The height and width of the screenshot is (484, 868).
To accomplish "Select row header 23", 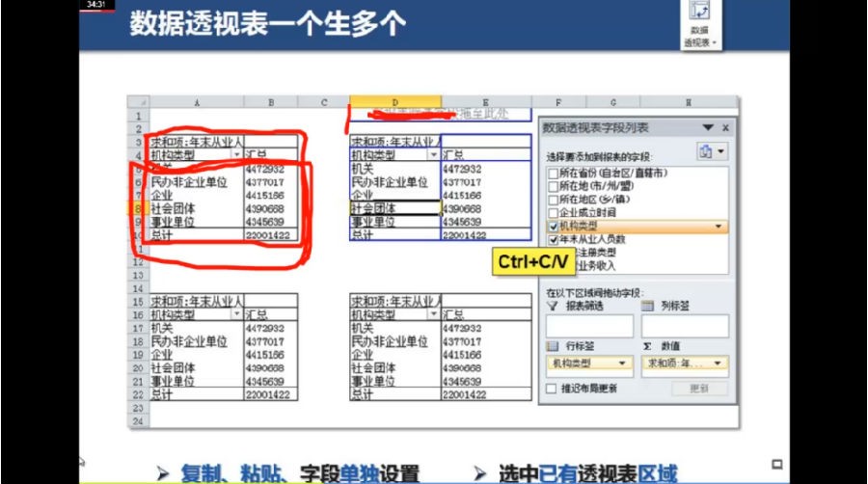I will click(x=138, y=408).
